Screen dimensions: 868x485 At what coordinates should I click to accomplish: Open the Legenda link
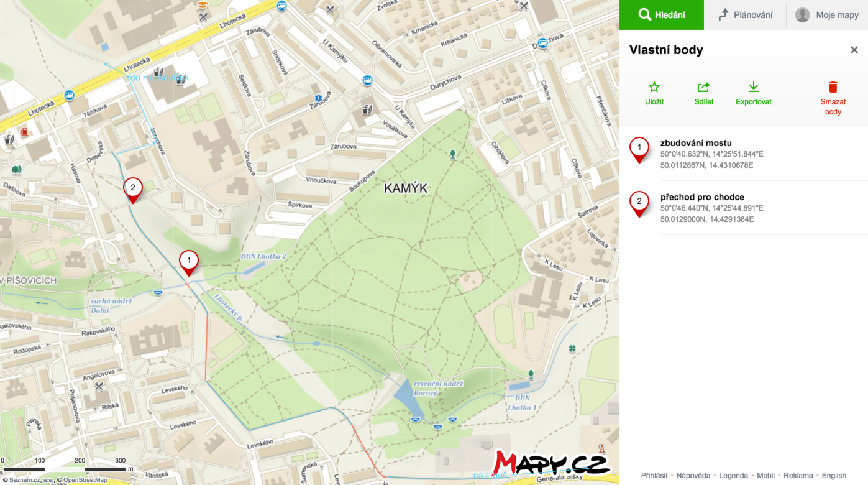(734, 476)
